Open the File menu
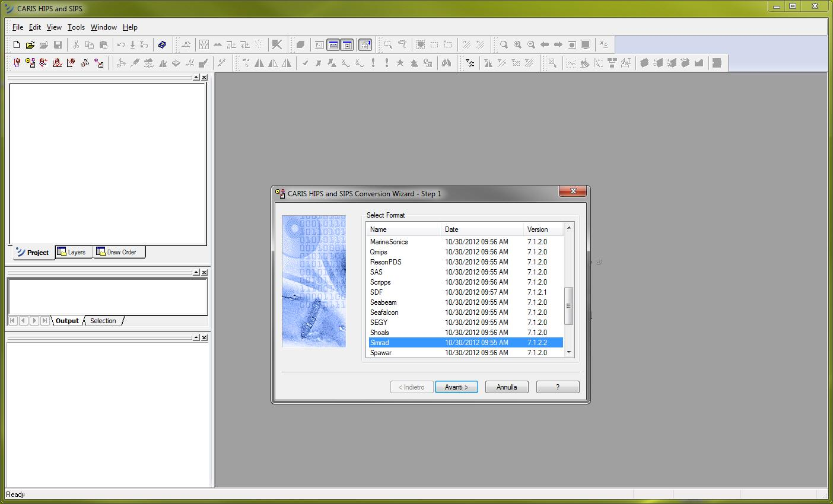 point(18,27)
